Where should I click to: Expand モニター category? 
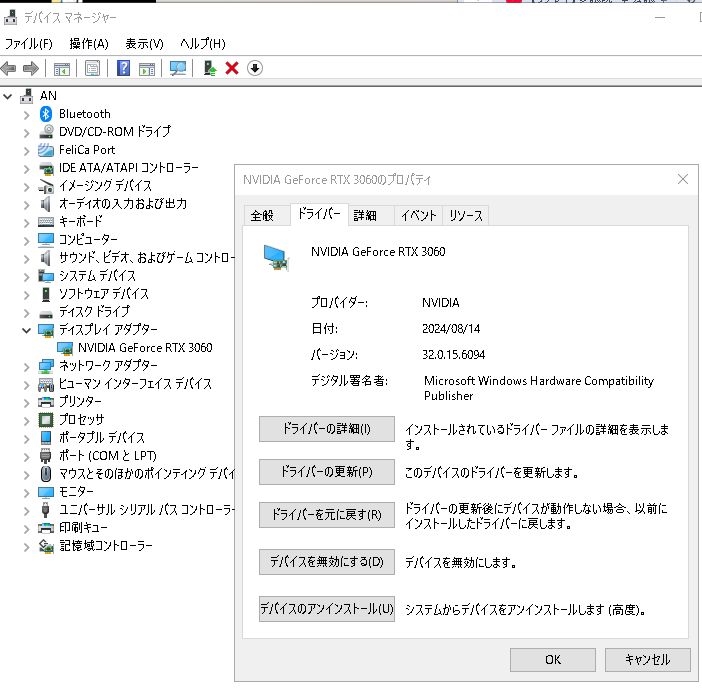26,492
